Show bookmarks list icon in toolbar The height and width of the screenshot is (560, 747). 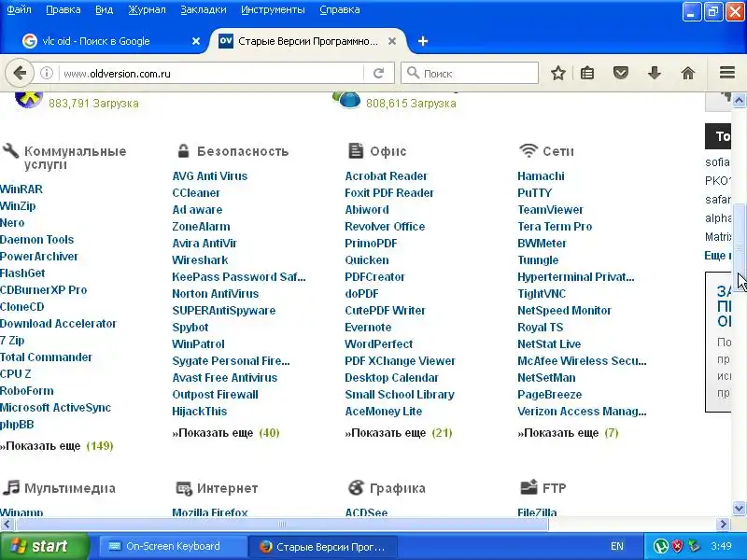pyautogui.click(x=587, y=74)
